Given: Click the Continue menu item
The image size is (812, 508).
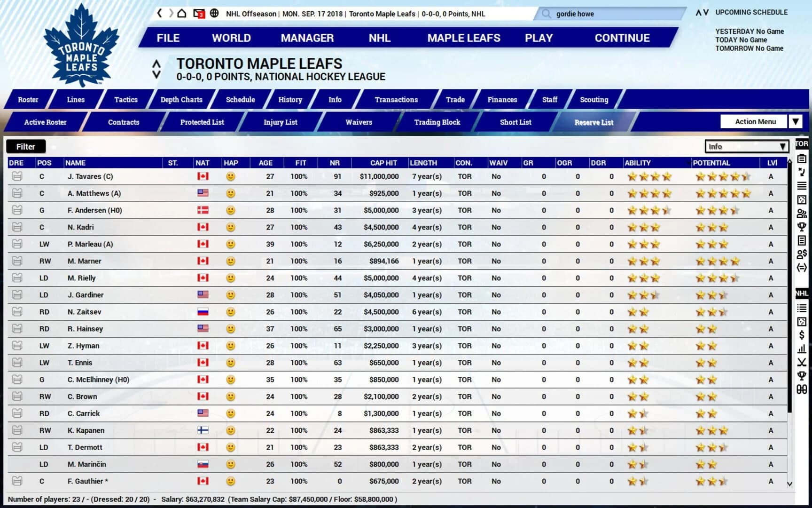Looking at the screenshot, I should (x=622, y=38).
